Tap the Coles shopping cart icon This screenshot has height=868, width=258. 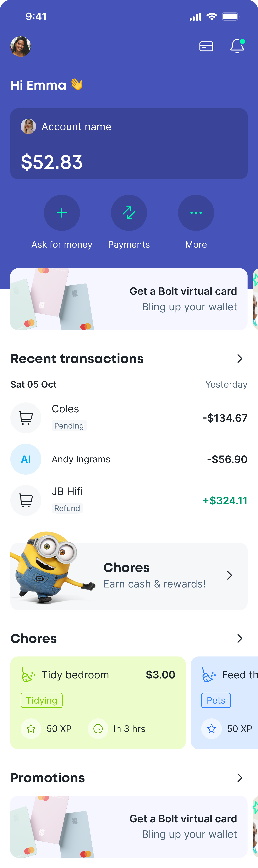click(x=26, y=418)
